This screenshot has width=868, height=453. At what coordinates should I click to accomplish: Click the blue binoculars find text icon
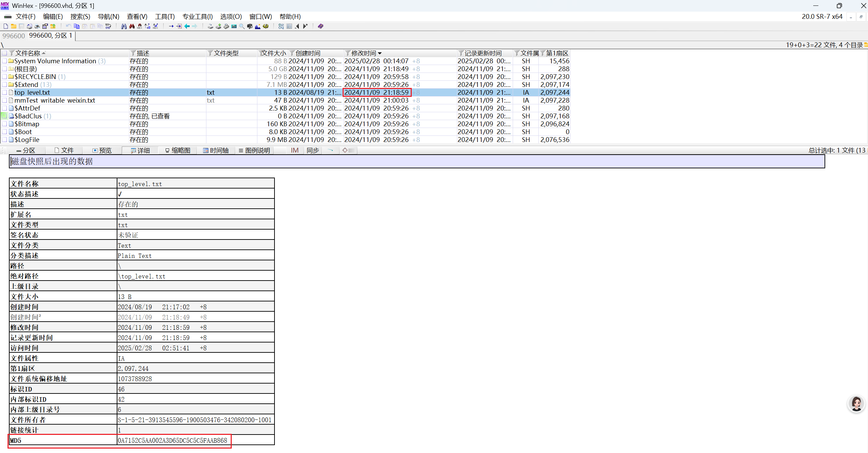(x=124, y=26)
